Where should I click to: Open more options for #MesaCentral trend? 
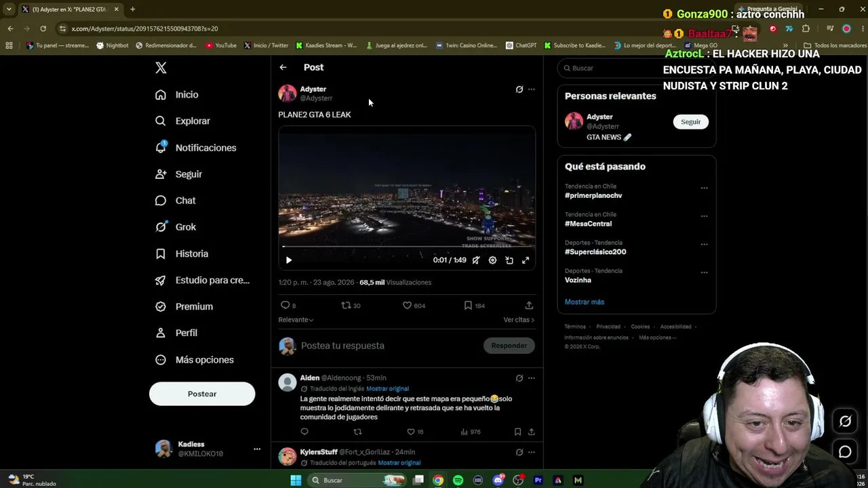point(704,216)
